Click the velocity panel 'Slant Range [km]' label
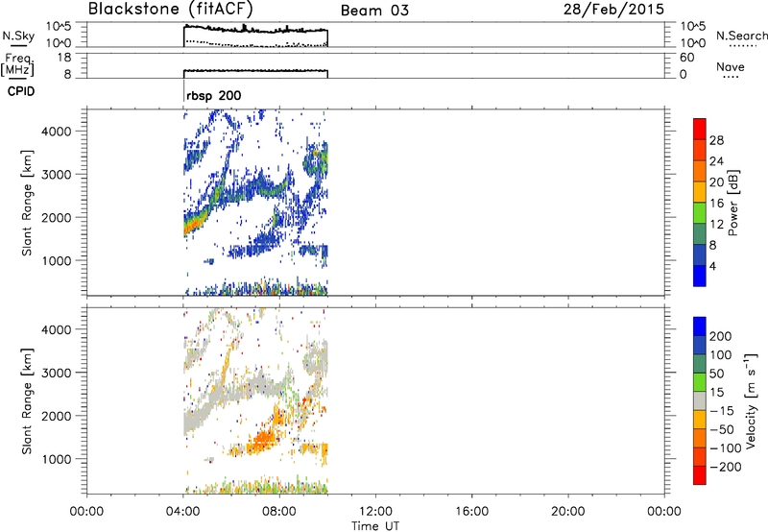 pos(27,401)
